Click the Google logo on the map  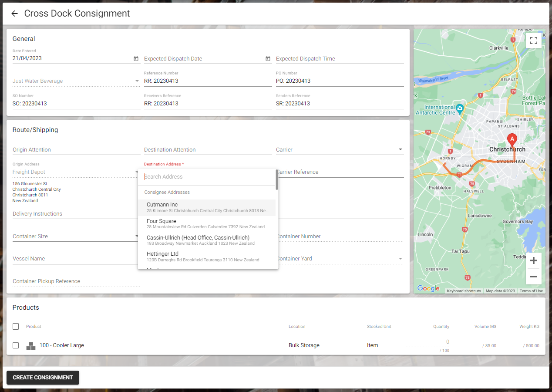[x=428, y=288]
